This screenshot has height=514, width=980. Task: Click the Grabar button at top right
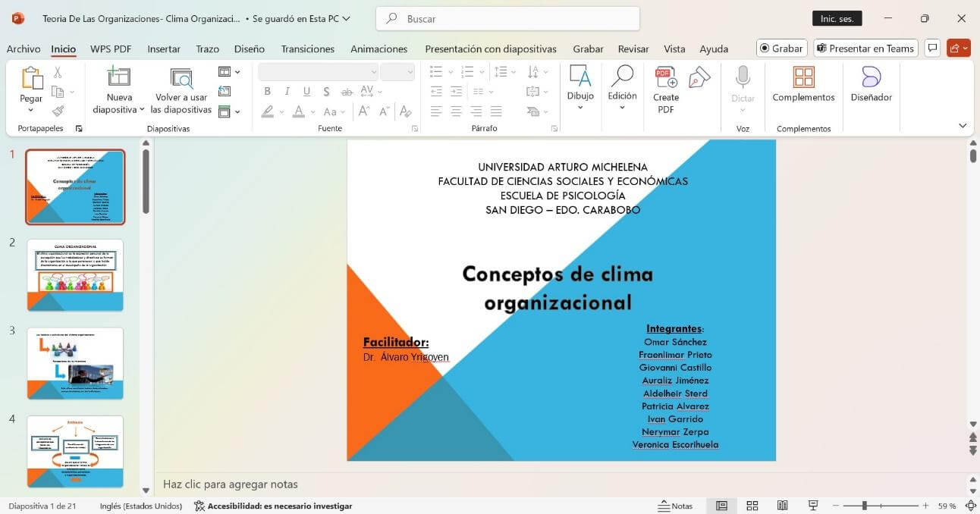tap(781, 48)
